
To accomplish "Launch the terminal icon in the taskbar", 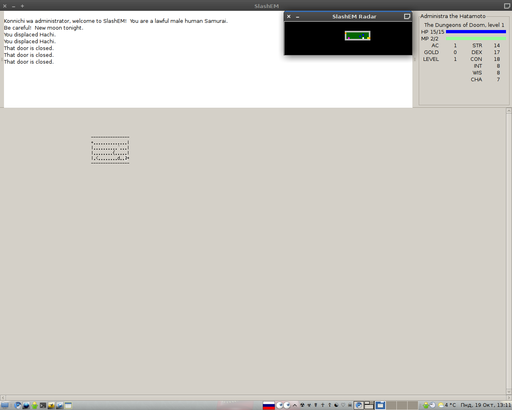I will 43,405.
